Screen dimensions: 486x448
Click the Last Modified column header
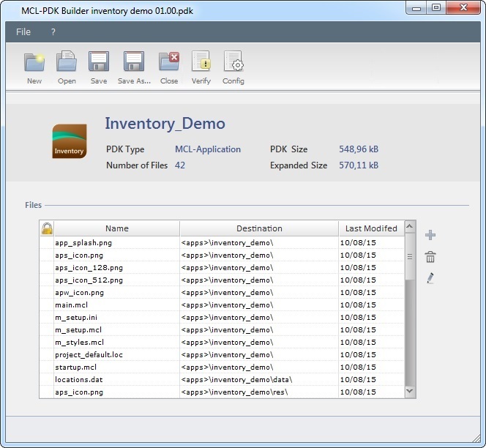click(x=371, y=228)
